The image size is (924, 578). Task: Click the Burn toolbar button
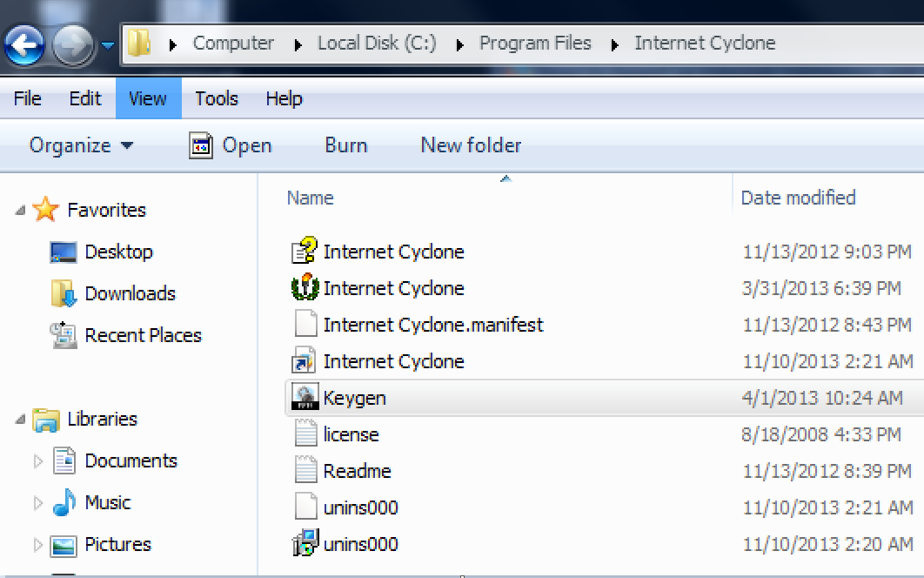[346, 145]
